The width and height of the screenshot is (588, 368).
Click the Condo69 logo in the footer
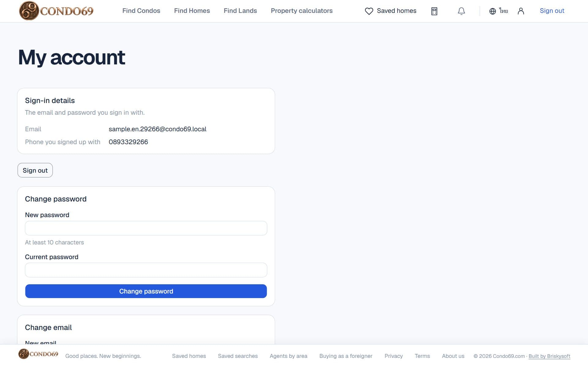38,354
